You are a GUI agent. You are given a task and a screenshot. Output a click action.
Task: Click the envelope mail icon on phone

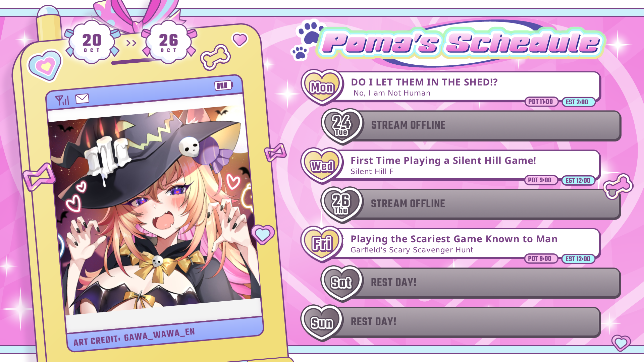82,99
